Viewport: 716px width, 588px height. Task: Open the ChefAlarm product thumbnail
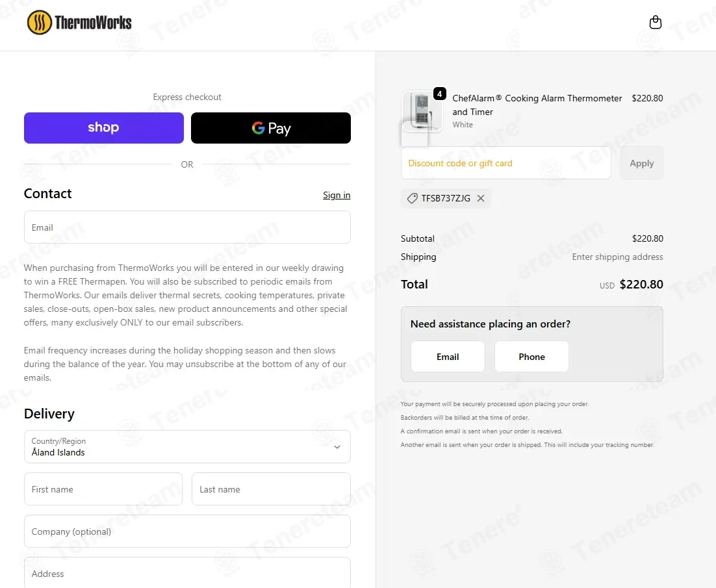(422, 111)
